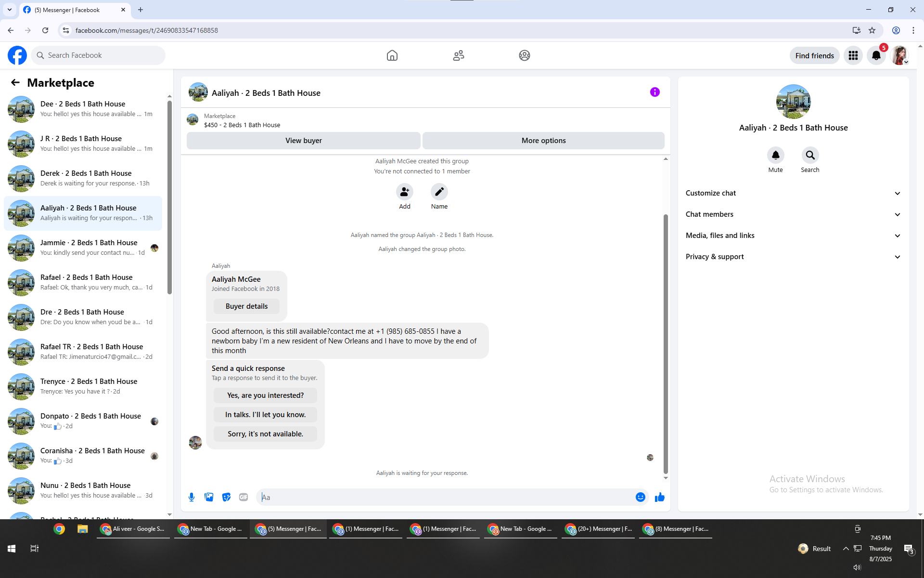924x578 pixels.
Task: Click the Find friends button
Action: (x=815, y=55)
